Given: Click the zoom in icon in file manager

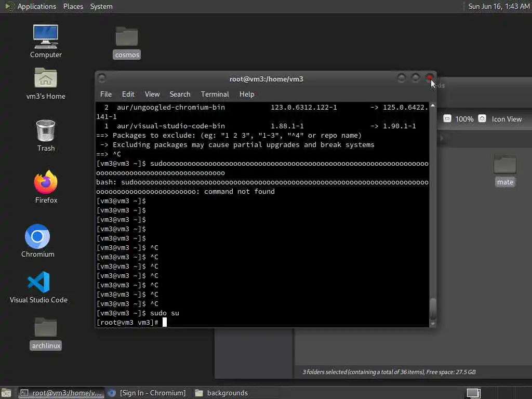Looking at the screenshot, I should 482,119.
